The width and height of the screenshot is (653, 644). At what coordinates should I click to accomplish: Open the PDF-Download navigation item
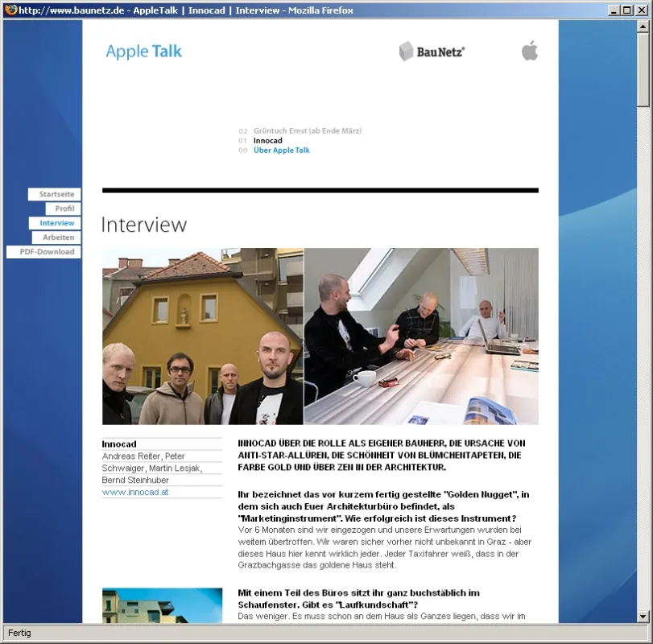[x=43, y=252]
